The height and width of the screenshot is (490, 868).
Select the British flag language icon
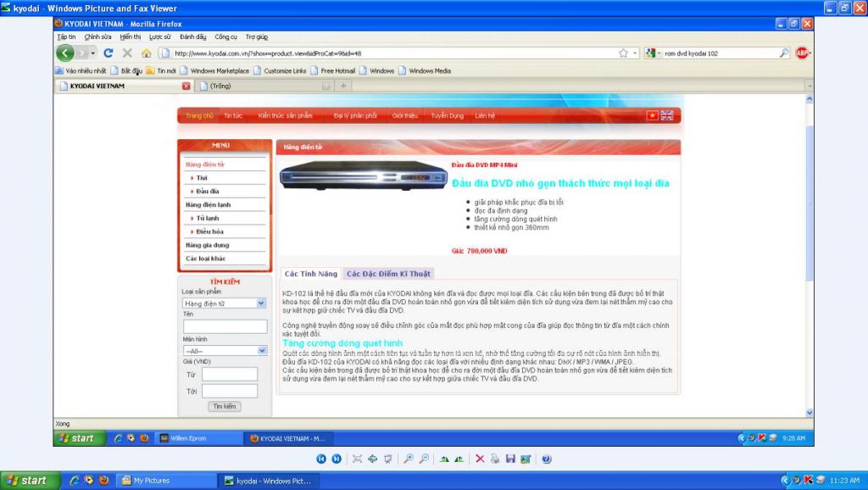tap(667, 115)
